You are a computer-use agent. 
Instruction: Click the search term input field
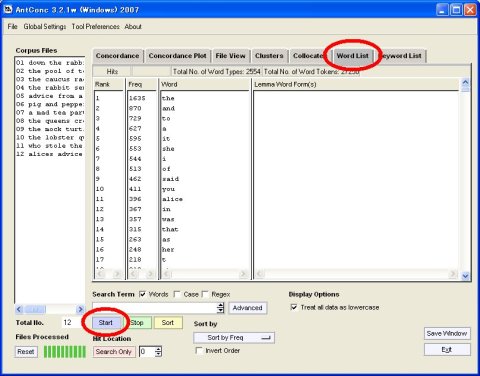[x=154, y=308]
